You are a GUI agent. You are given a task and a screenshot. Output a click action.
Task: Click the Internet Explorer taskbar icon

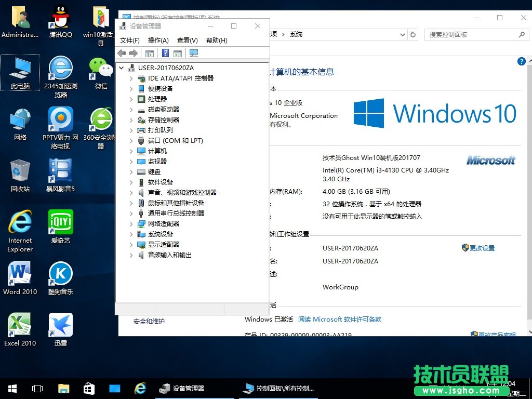coord(140,389)
